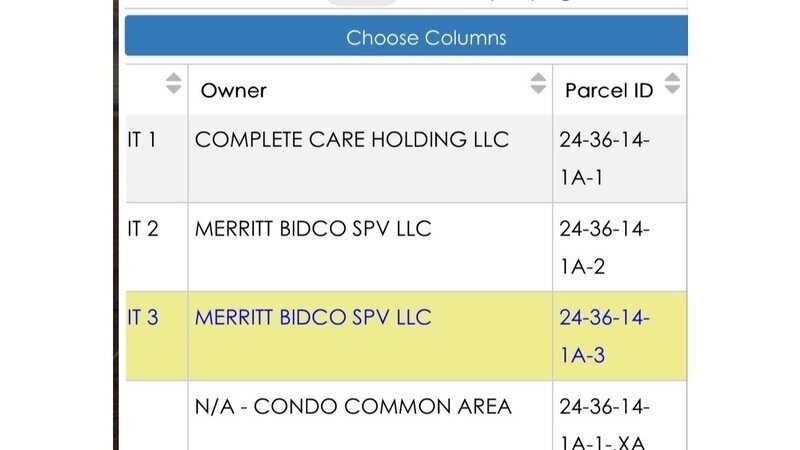Viewport: 800px width, 450px height.
Task: Open highlighted parcel 24-36-14-1A-3
Action: point(604,336)
